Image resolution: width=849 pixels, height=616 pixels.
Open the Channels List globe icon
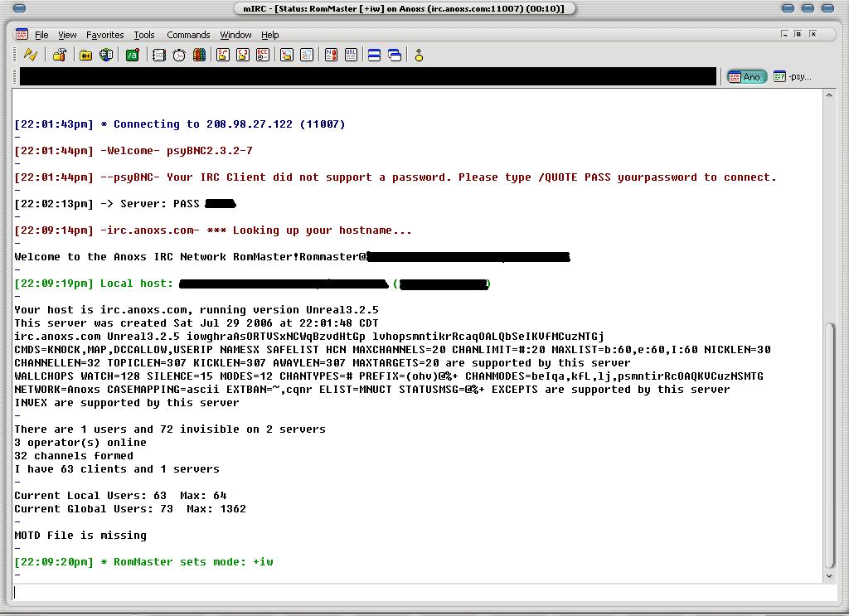(106, 55)
